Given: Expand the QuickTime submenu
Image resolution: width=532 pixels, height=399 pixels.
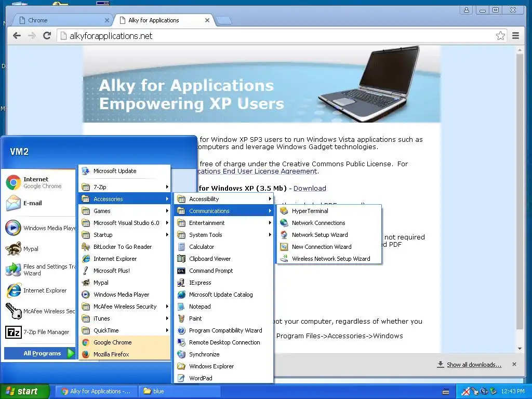Looking at the screenshot, I should (125, 330).
